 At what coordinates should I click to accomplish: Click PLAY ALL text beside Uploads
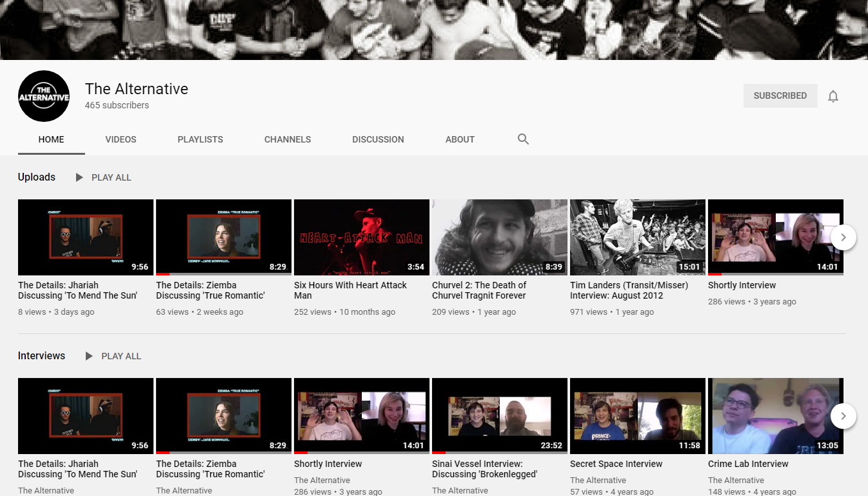tap(112, 177)
